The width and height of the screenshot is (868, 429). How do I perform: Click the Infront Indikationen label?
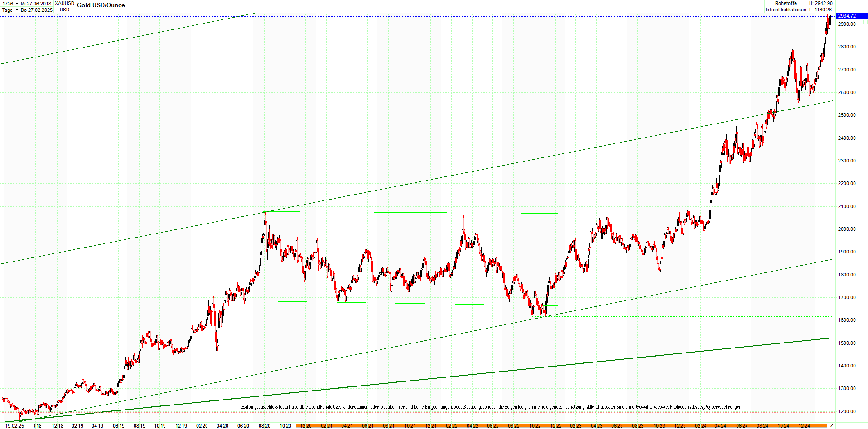(786, 10)
